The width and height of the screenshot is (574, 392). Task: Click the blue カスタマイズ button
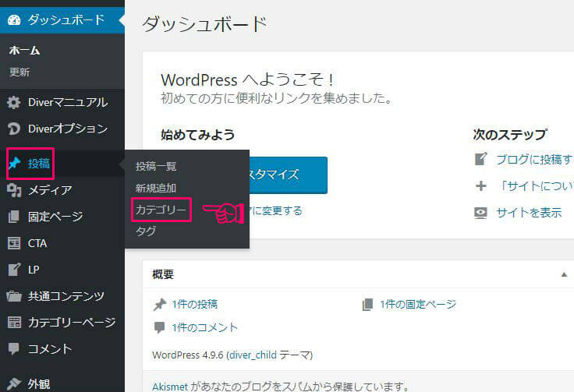click(288, 175)
